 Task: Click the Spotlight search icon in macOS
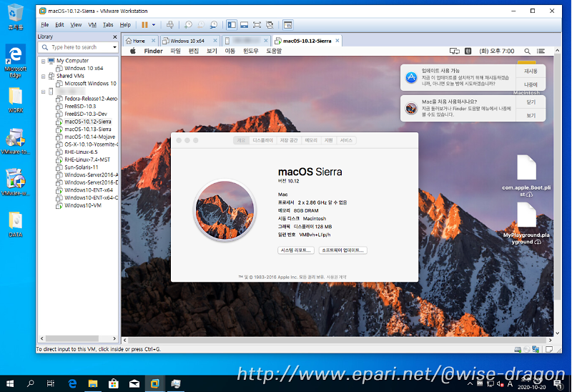click(x=527, y=51)
